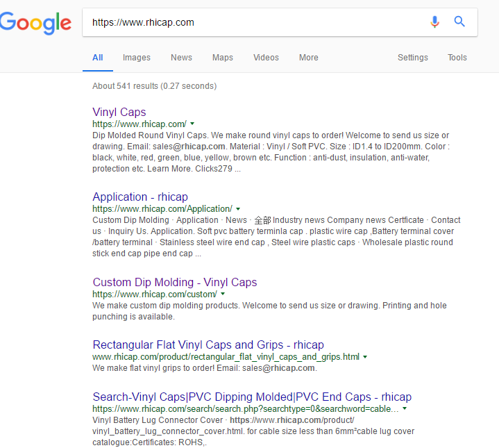Click the rectangular_flat_vinyl_caps_and_grips.html URL text
Image resolution: width=499 pixels, height=448 pixels.
[x=226, y=357]
